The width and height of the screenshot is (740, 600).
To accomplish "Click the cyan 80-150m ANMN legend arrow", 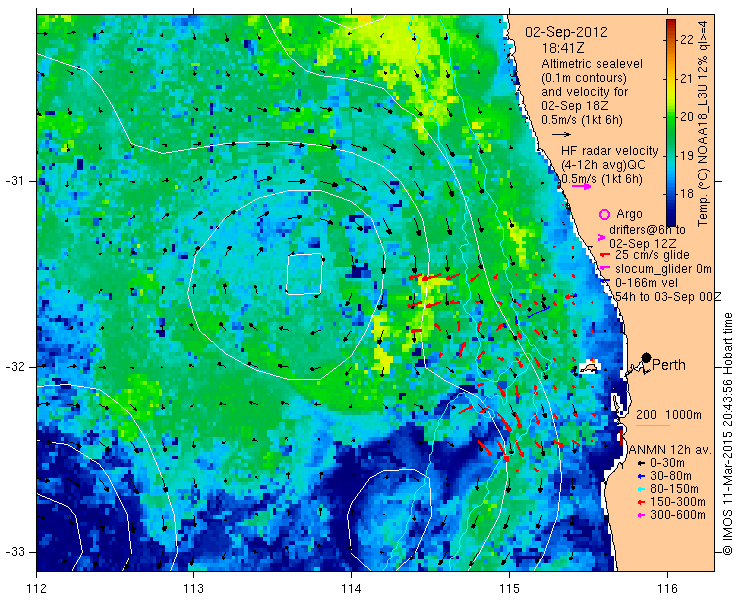I will (641, 489).
